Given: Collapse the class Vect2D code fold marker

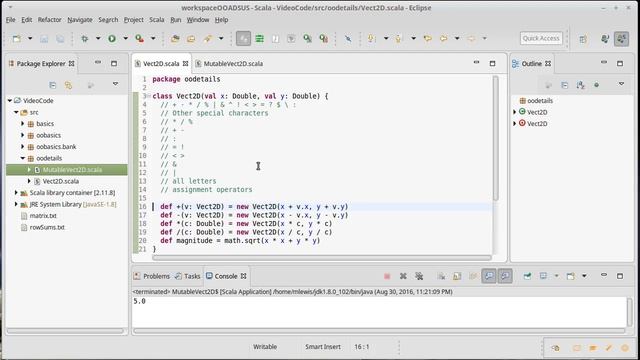Looking at the screenshot, I should pos(149,96).
